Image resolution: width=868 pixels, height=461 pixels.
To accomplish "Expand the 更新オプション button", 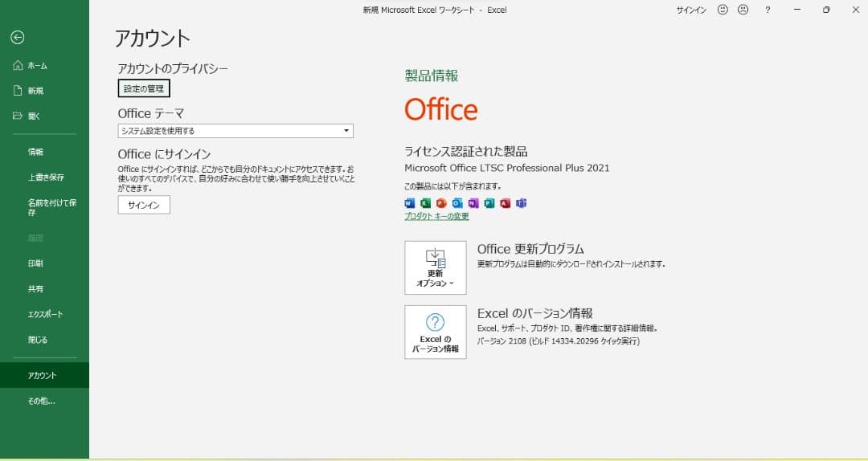I will click(x=436, y=268).
